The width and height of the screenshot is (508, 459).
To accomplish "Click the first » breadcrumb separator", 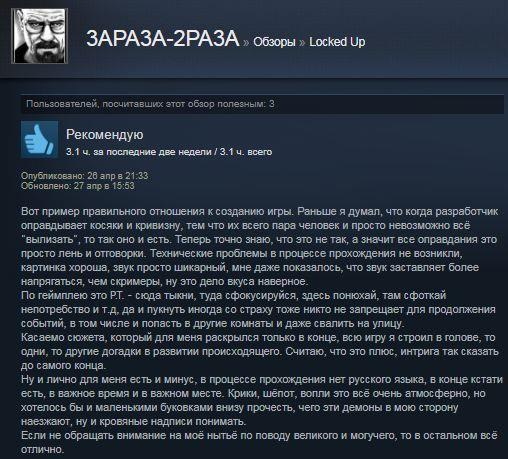I will 246,43.
